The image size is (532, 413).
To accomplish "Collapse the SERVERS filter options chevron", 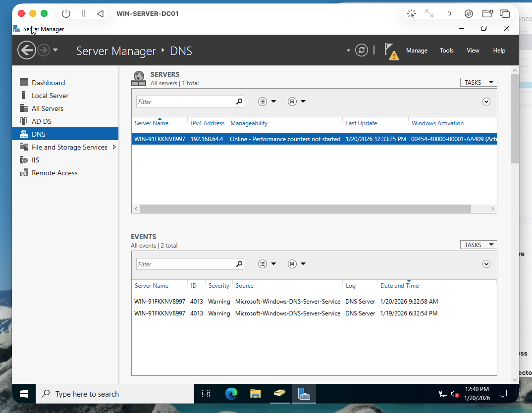I will point(486,101).
